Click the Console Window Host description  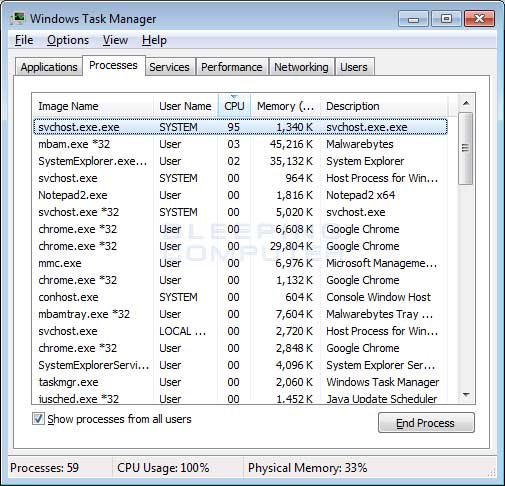pyautogui.click(x=378, y=297)
